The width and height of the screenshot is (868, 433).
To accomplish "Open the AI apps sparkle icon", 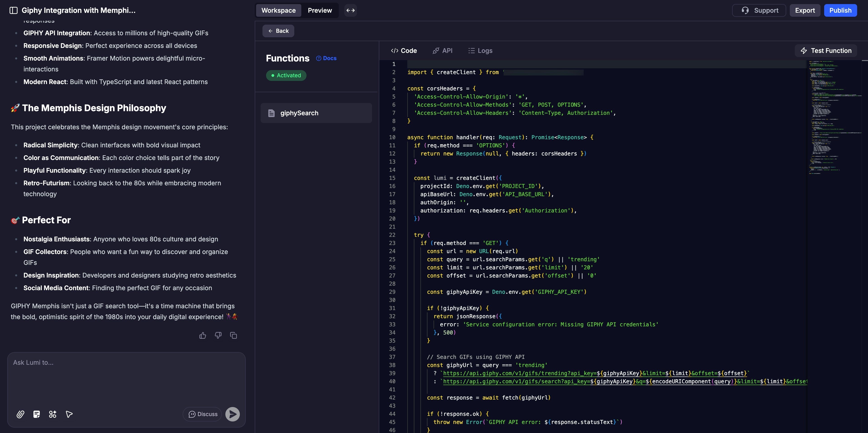I will tap(53, 414).
